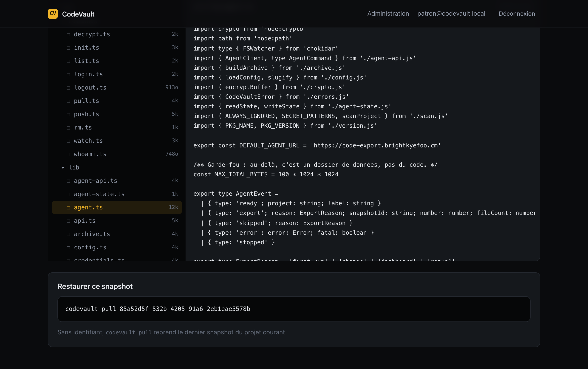Click Déconnexion to log out
This screenshot has height=369, width=588.
517,14
